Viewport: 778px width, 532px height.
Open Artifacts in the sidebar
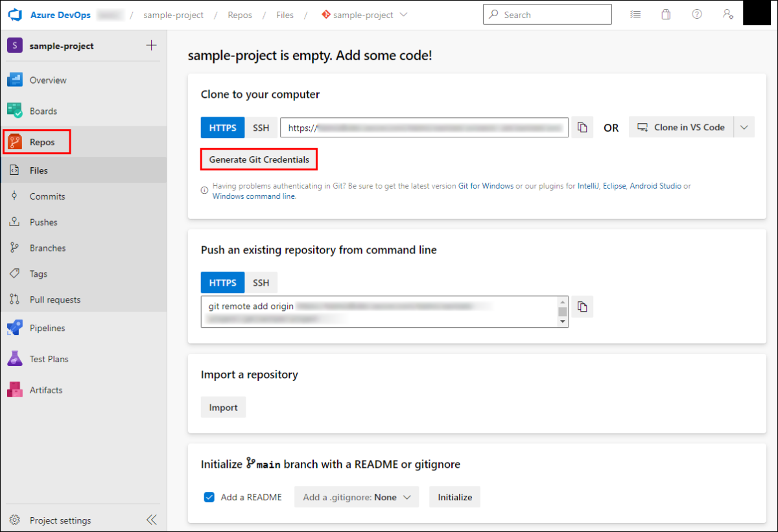(83, 390)
